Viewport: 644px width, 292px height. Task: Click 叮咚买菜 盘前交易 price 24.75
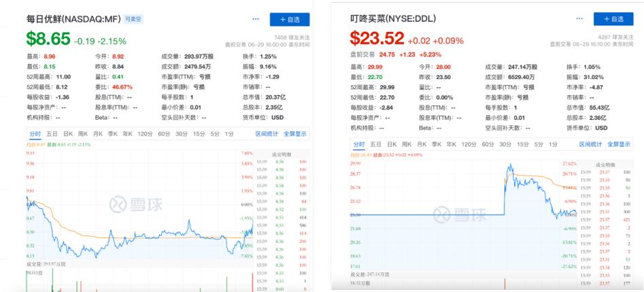click(x=386, y=54)
